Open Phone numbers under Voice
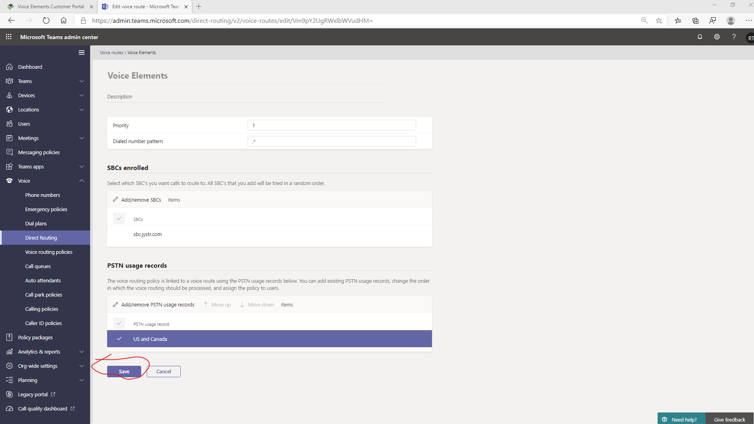 tap(42, 195)
